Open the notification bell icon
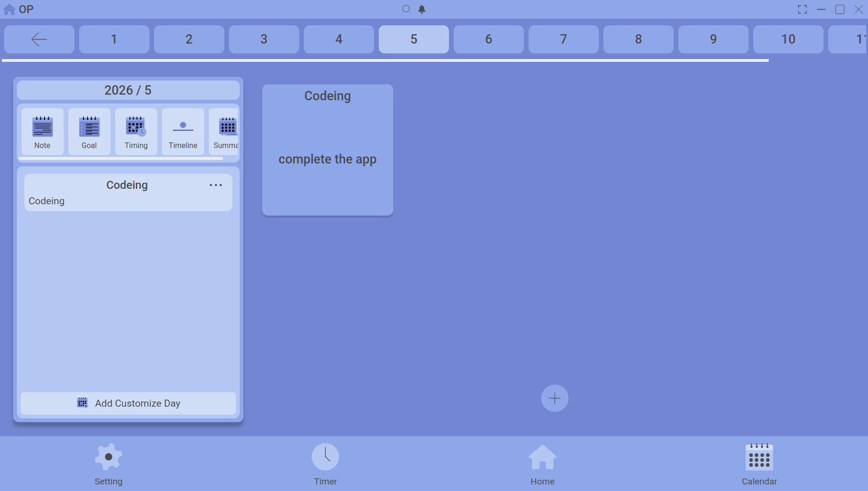 tap(422, 9)
